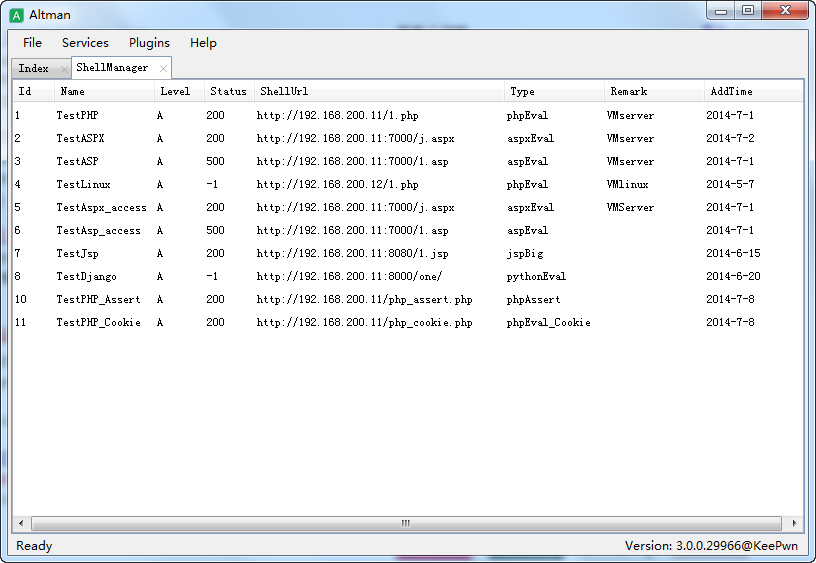816x563 pixels.
Task: Click the phpAssert type cell
Action: [533, 299]
